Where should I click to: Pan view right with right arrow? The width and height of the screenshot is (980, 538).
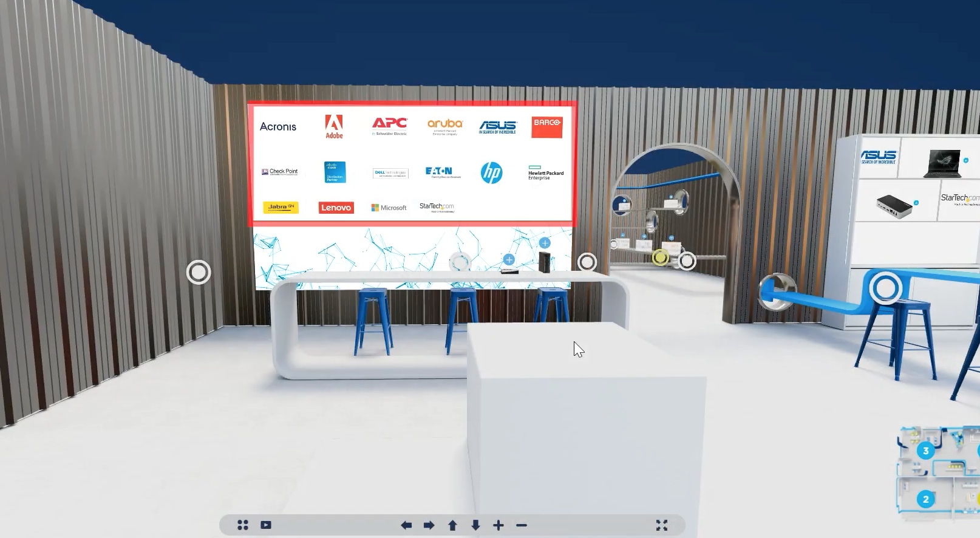(x=429, y=525)
